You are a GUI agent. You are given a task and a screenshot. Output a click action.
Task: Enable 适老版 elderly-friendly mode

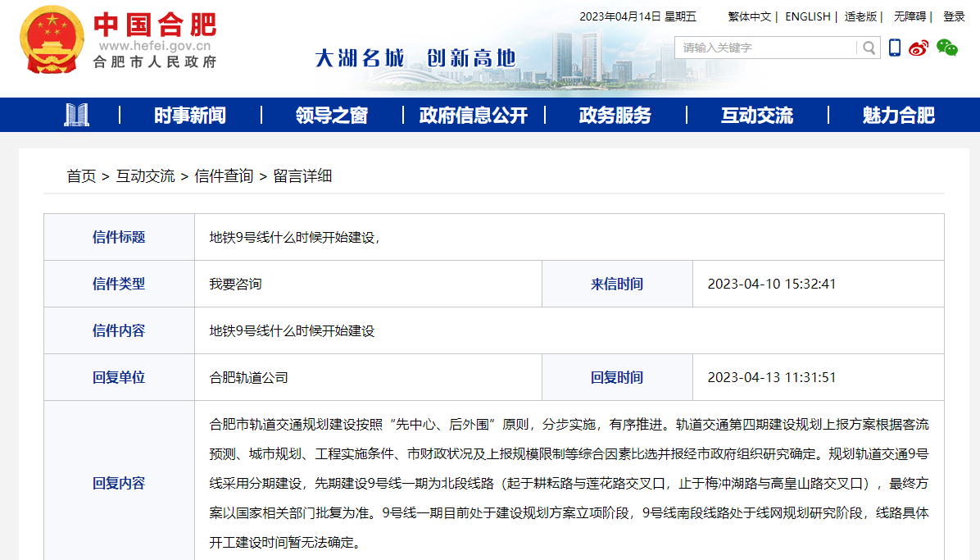tap(860, 16)
